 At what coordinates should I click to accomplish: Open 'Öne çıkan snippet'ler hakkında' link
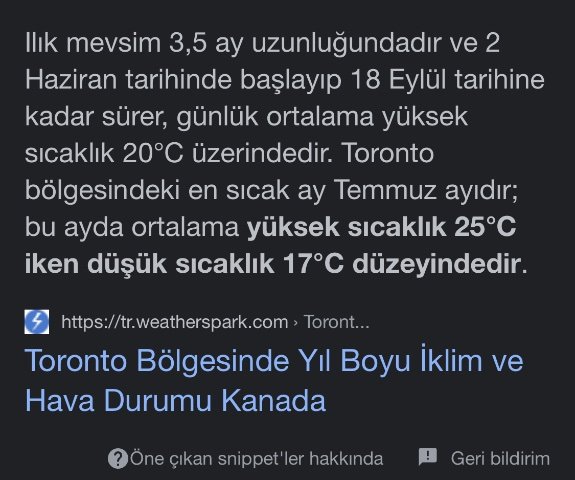point(256,459)
